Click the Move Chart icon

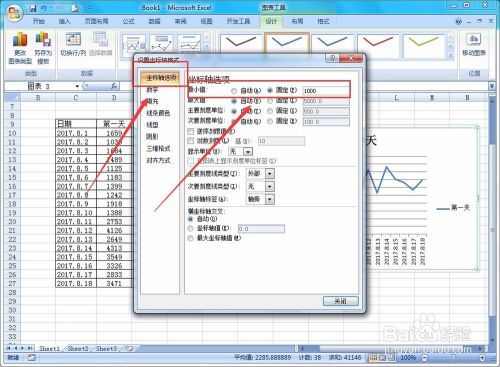pos(474,40)
